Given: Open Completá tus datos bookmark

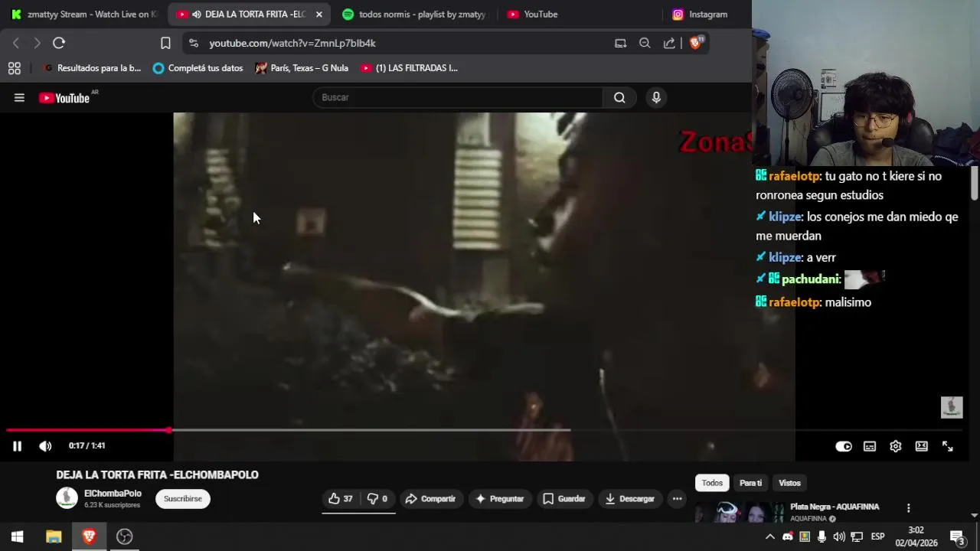Looking at the screenshot, I should 198,68.
